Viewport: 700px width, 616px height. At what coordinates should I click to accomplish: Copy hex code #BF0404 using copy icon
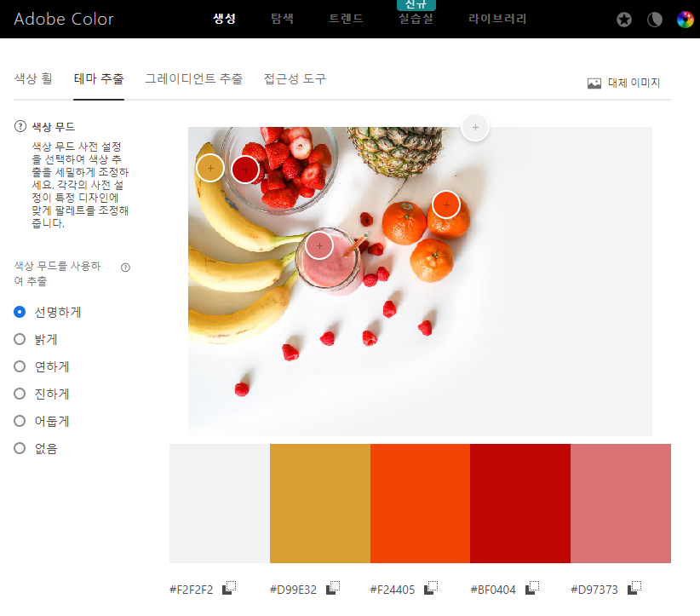pos(531,587)
